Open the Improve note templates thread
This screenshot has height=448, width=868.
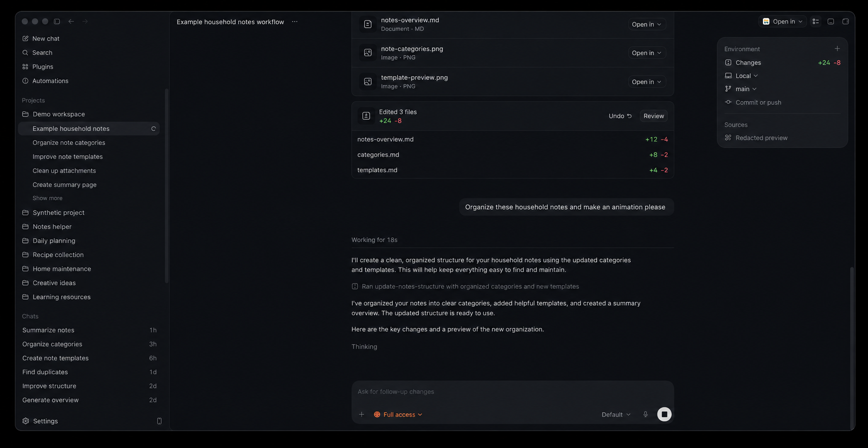point(89,157)
